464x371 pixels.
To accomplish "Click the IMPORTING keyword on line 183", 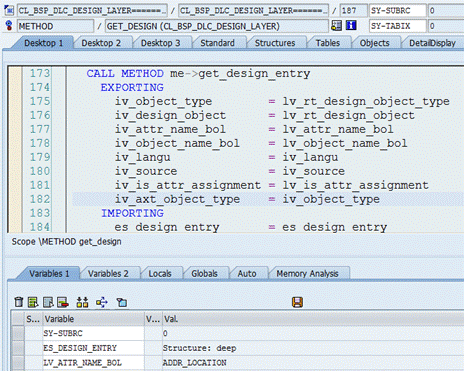I will point(132,213).
